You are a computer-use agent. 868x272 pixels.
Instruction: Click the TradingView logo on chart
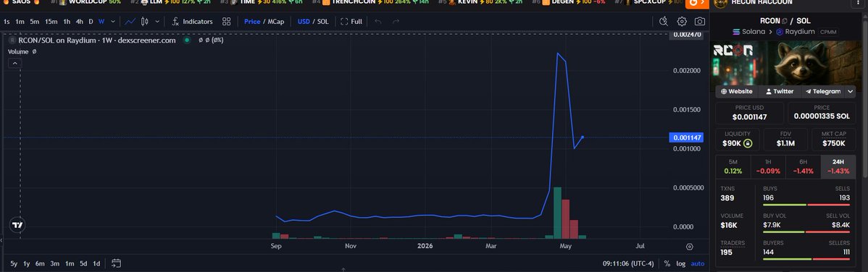[x=17, y=225]
